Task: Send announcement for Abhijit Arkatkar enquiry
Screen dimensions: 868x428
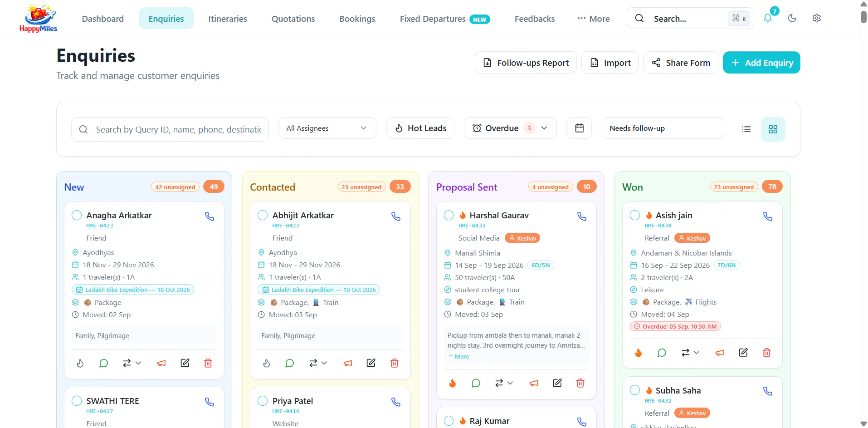Action: (x=348, y=363)
